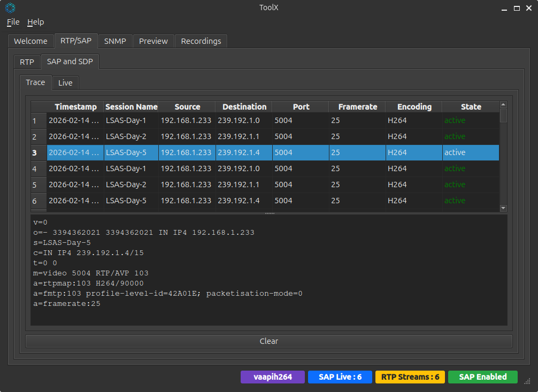Sort table by Timestamp column header
The image size is (538, 392).
(x=75, y=107)
